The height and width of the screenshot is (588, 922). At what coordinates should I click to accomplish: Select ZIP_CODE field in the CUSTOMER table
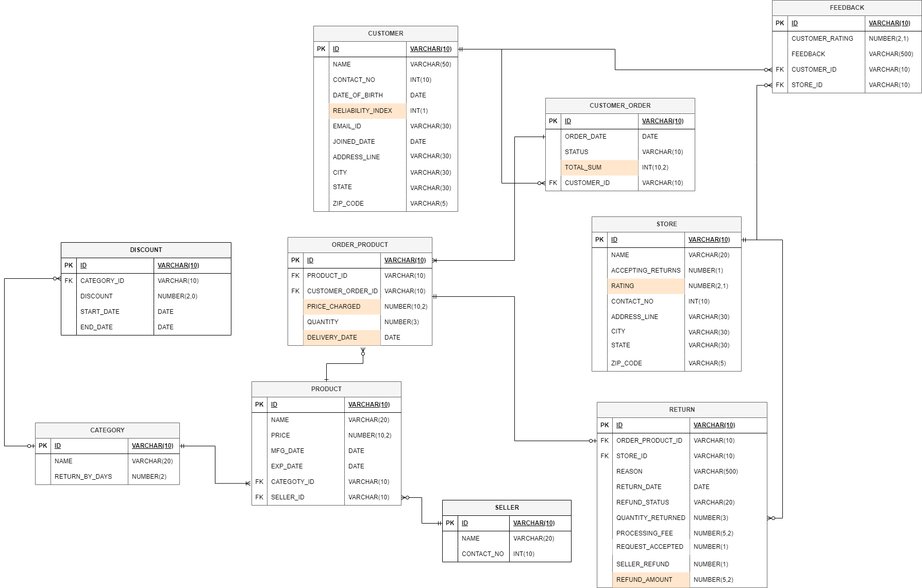(x=348, y=204)
